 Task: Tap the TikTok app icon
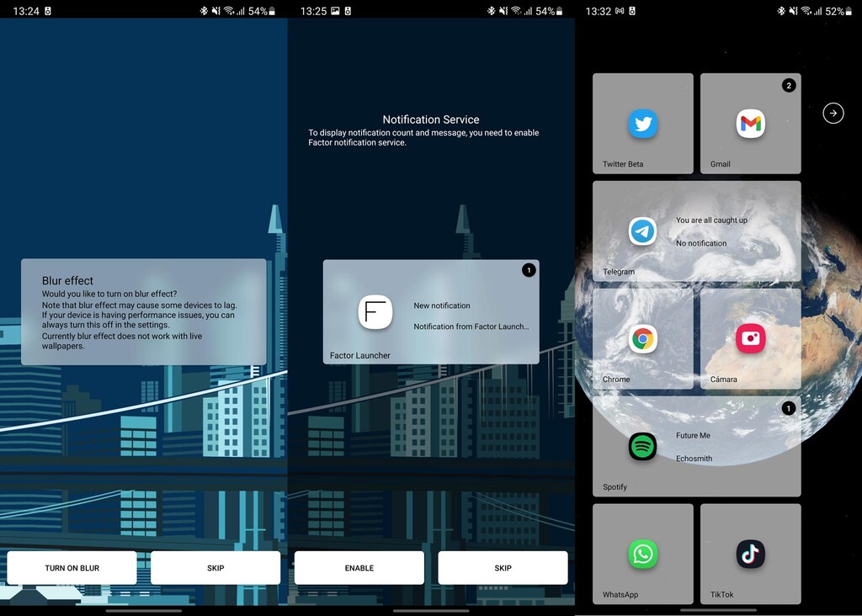point(749,554)
